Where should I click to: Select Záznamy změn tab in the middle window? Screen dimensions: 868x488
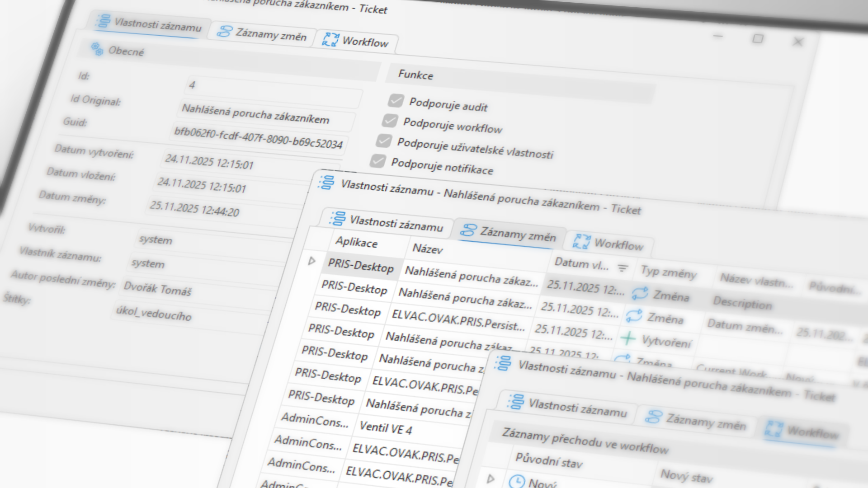tap(508, 233)
